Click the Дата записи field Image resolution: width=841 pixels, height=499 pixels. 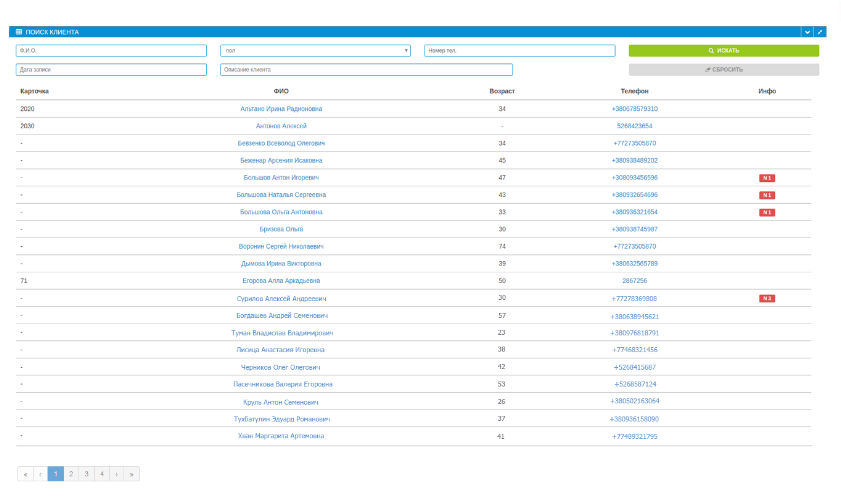click(x=110, y=70)
